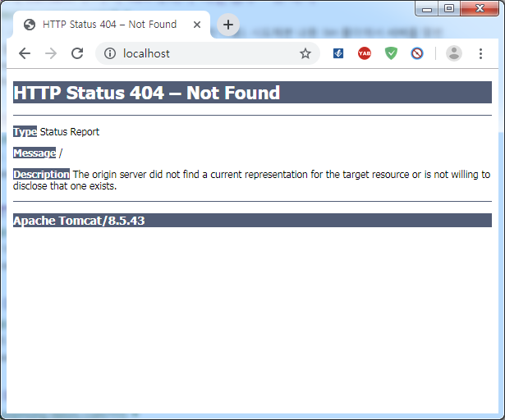Open the red YAB extension icon
Viewport: 505px width, 420px height.
[x=365, y=53]
